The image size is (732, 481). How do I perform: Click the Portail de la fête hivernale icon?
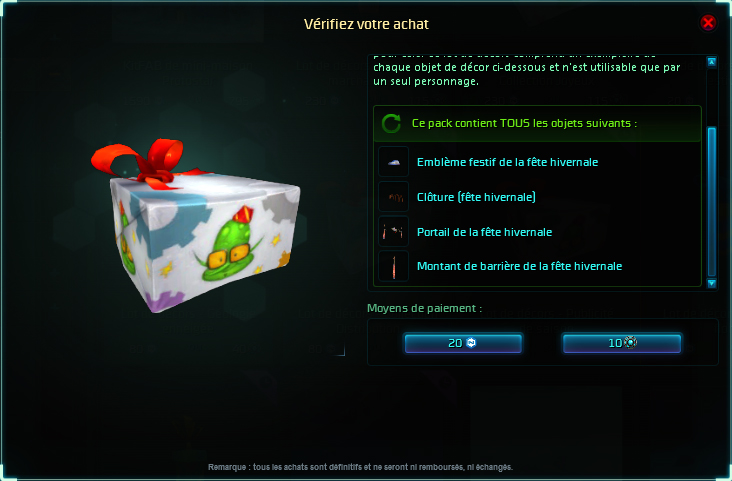pos(394,232)
